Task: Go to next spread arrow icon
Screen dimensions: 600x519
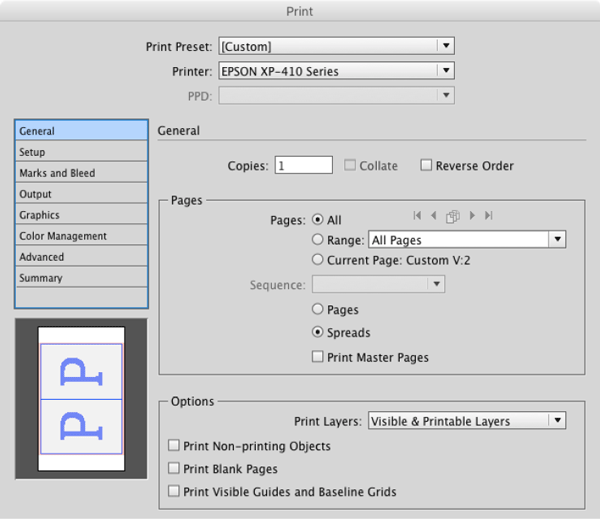Action: 472,215
